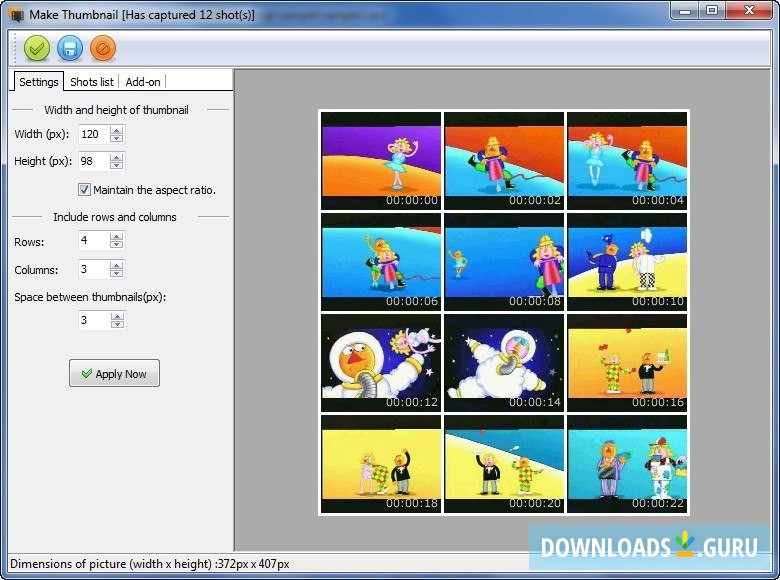
Task: Select the thumbnail stamped 00:00:06
Action: (381, 262)
